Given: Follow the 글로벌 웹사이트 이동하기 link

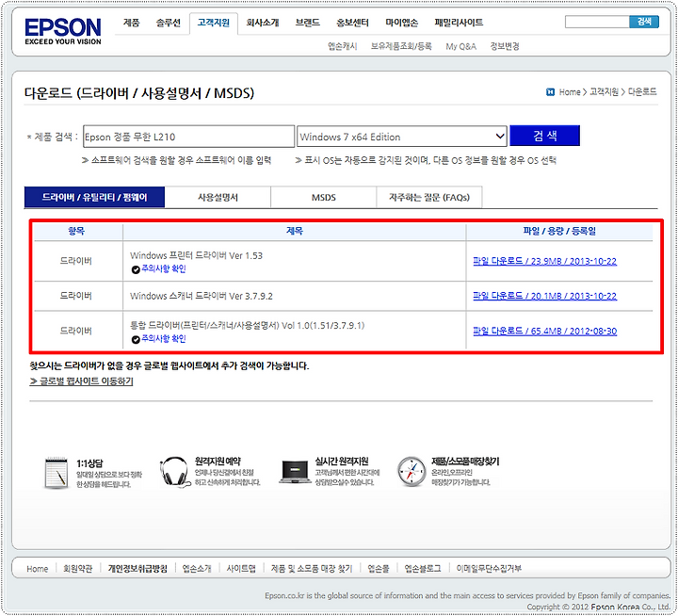Looking at the screenshot, I should [81, 381].
